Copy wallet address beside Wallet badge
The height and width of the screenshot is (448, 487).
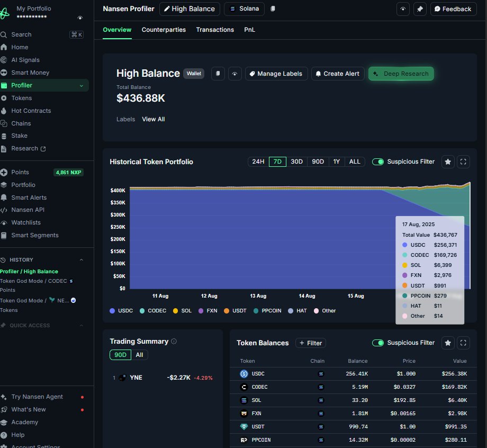point(218,74)
